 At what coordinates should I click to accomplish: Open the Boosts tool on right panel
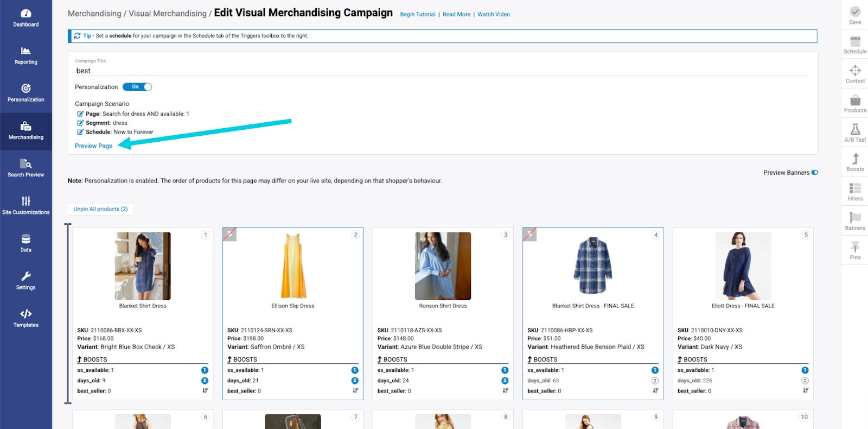point(855,162)
